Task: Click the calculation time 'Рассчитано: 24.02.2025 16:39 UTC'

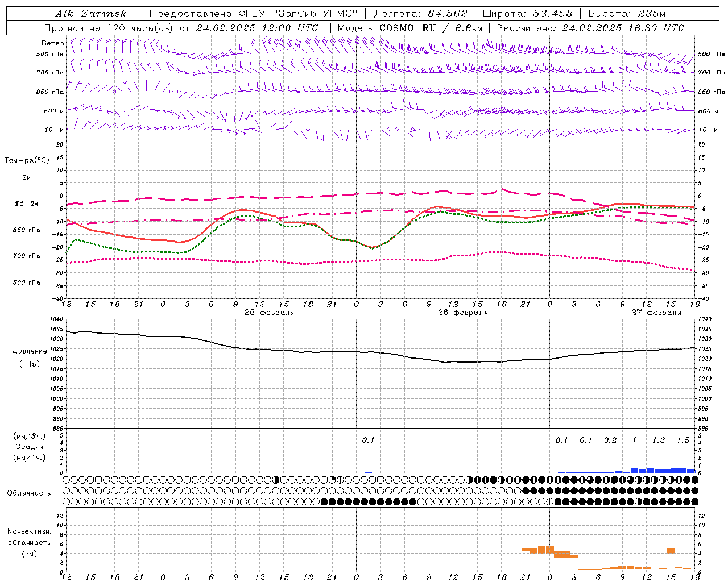Action: point(590,28)
